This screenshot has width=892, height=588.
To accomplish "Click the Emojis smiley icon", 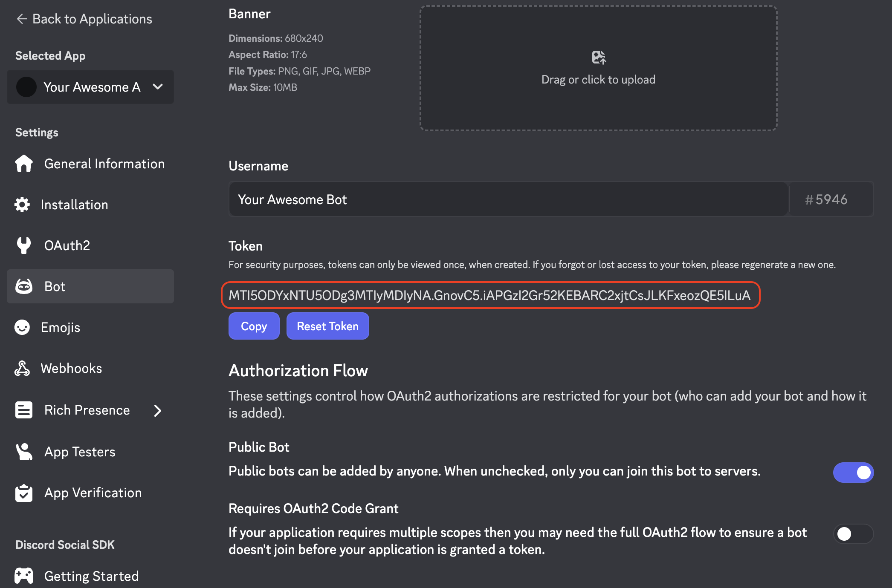I will 22,327.
